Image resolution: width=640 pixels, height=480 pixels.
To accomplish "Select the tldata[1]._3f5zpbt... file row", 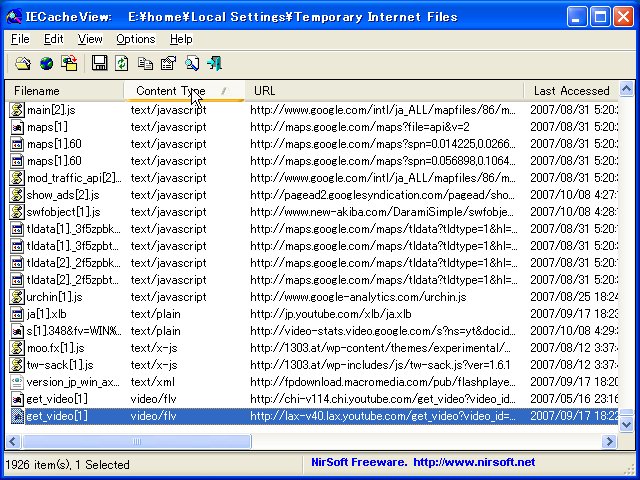I will tap(313, 246).
